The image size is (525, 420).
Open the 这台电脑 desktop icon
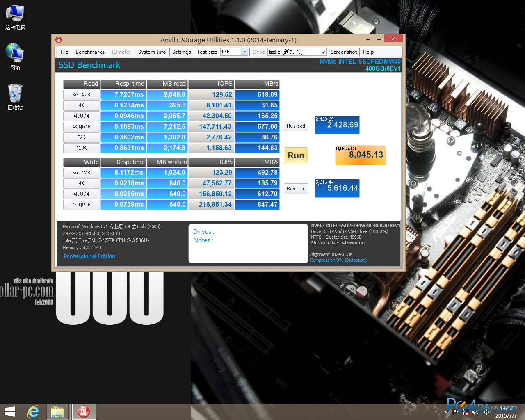point(15,17)
